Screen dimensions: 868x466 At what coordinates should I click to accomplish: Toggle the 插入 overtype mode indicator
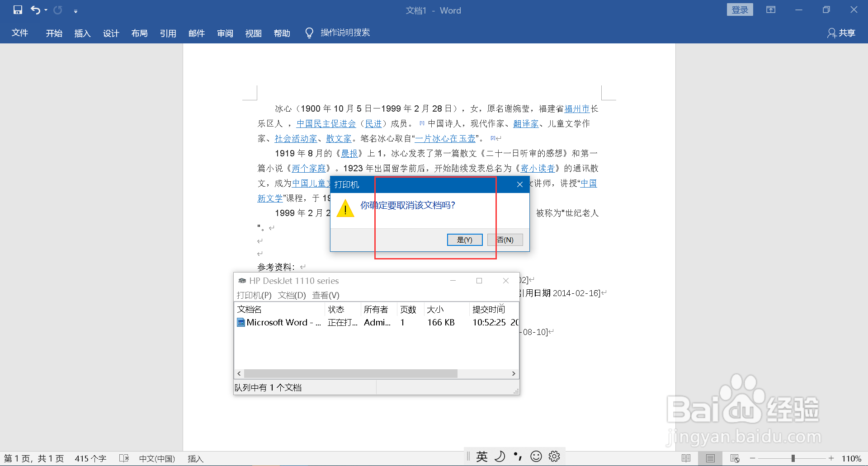coord(195,458)
